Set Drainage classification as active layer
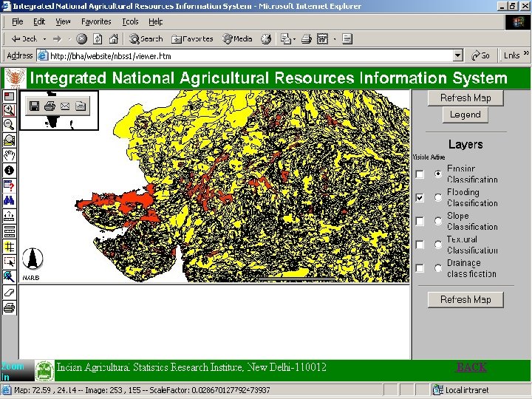Viewport: 532px width, 399px height. 438,268
